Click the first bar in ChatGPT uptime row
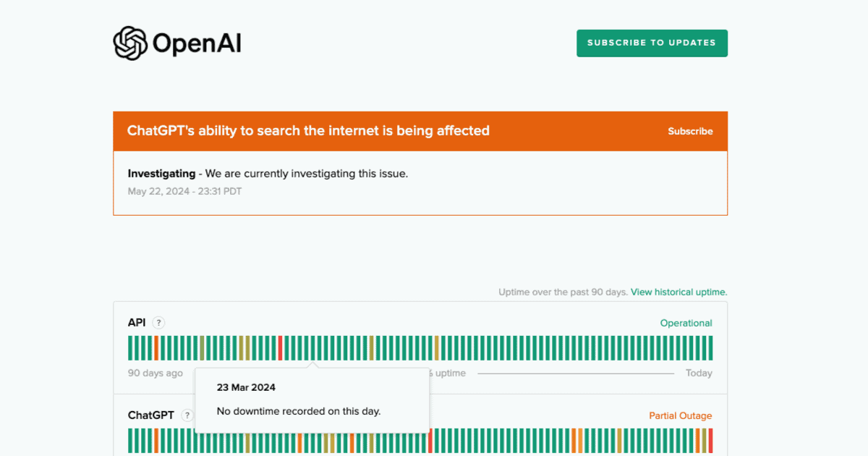The image size is (868, 456). (x=130, y=440)
